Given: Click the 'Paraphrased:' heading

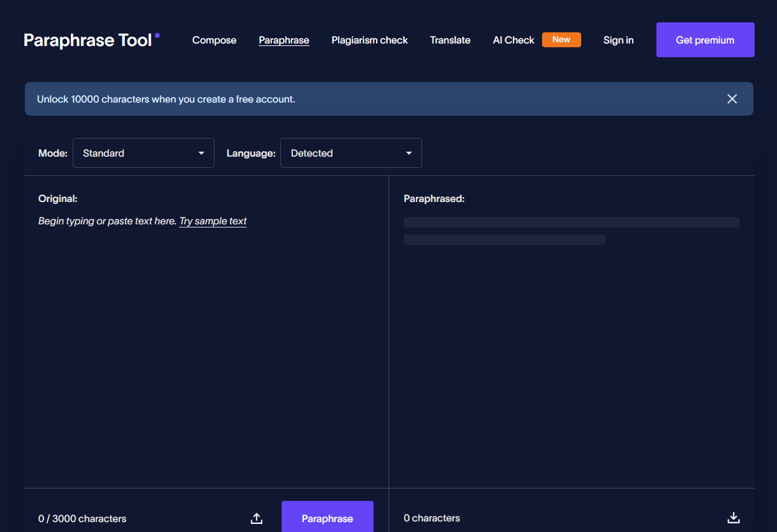Looking at the screenshot, I should [x=434, y=199].
